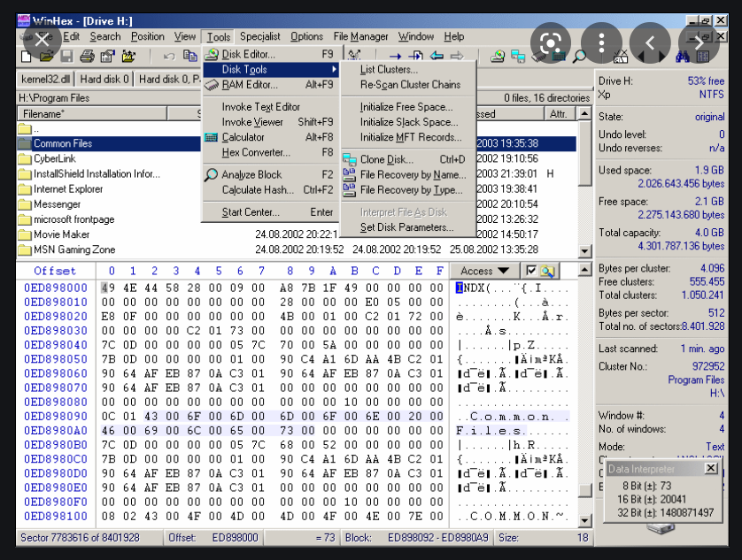The width and height of the screenshot is (742, 560).
Task: Open RAM Editor... menu item
Action: [x=271, y=85]
